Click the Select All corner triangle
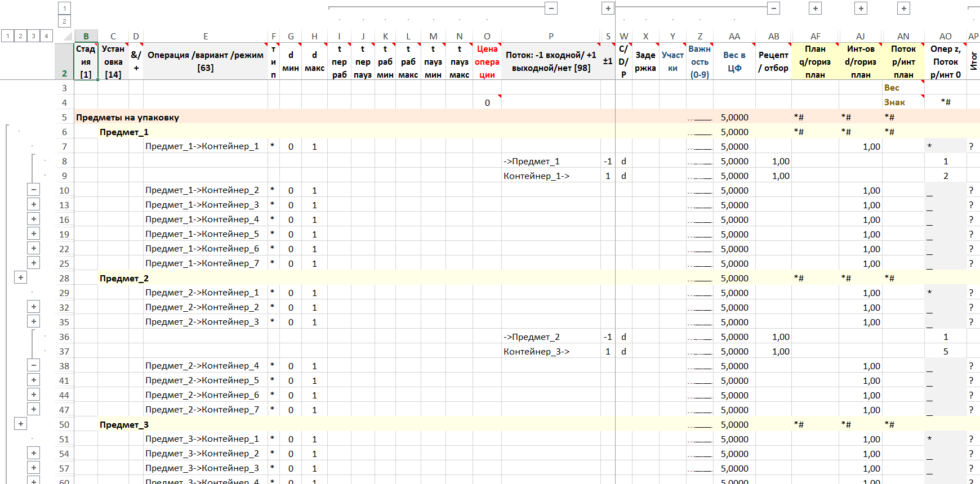This screenshot has width=980, height=484. point(68,37)
